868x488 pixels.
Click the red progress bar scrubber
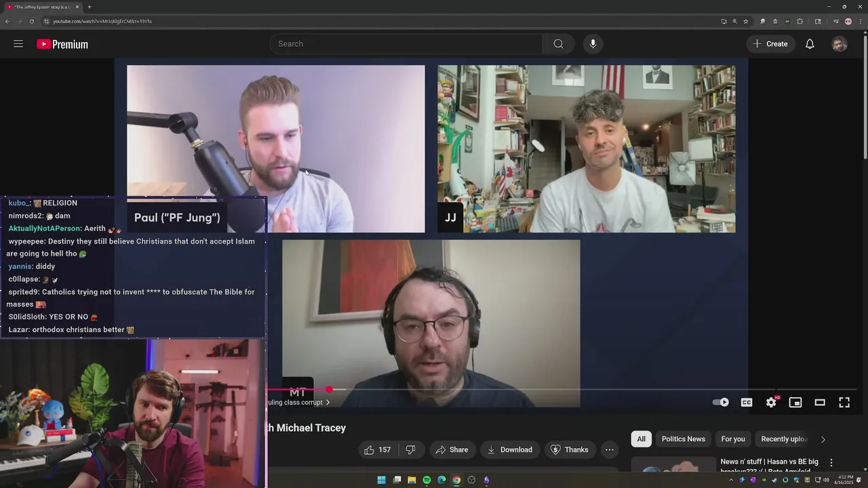click(330, 390)
